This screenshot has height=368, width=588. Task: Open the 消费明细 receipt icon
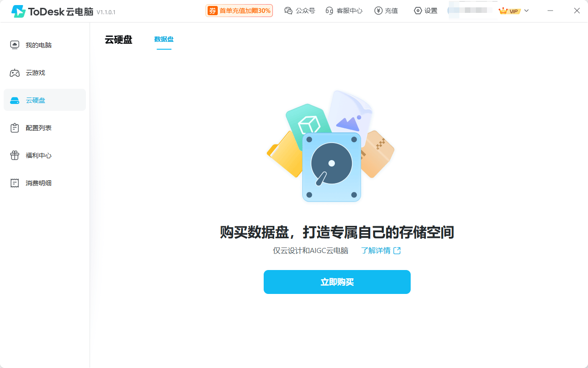15,183
